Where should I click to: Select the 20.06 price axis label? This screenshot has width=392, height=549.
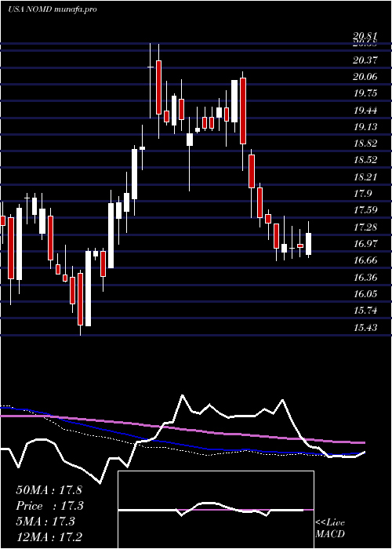pos(365,77)
